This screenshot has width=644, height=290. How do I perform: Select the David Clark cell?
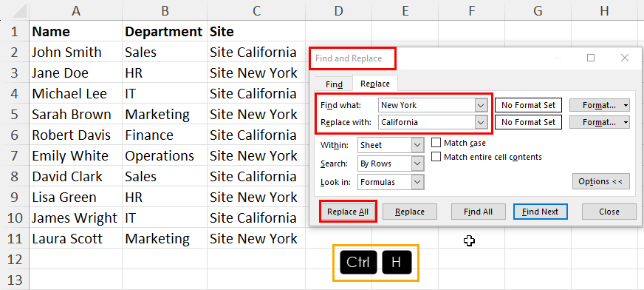click(75, 176)
